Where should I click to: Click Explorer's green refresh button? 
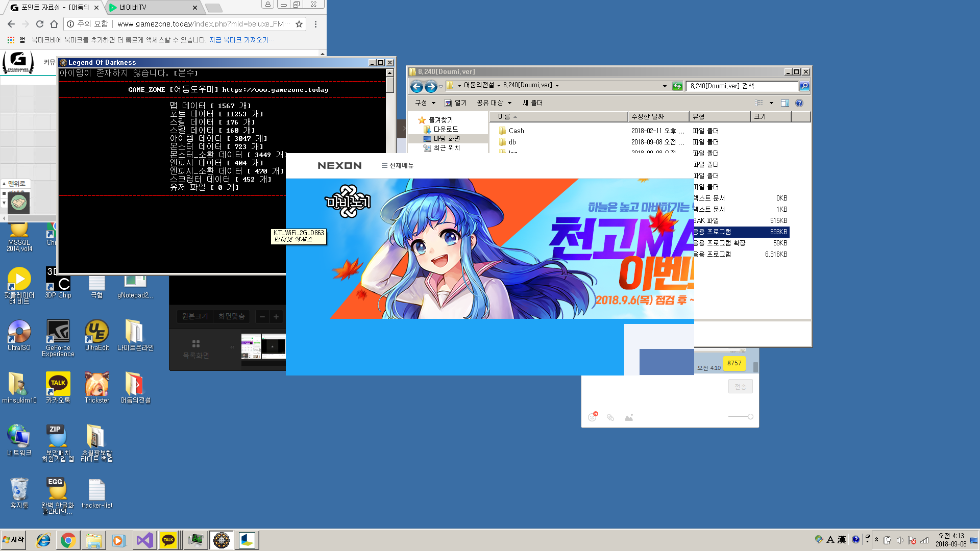pos(677,86)
